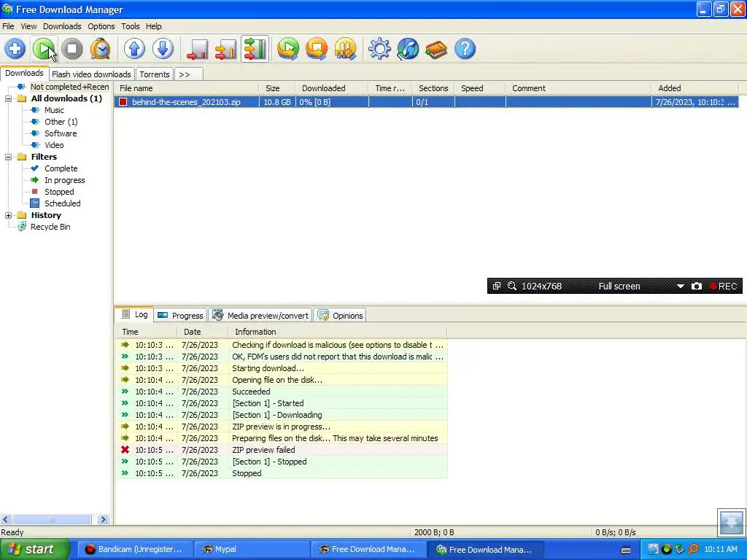Select the Complete filter
This screenshot has width=747, height=560.
click(61, 168)
